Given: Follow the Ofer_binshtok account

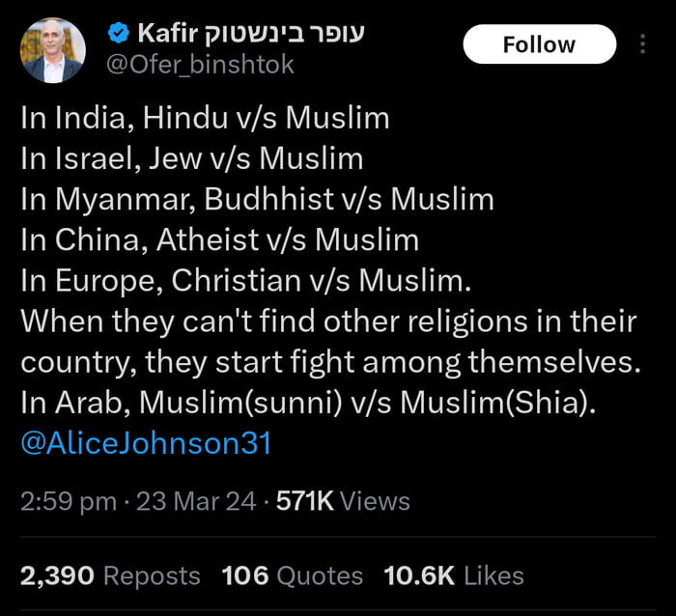Looking at the screenshot, I should (539, 44).
